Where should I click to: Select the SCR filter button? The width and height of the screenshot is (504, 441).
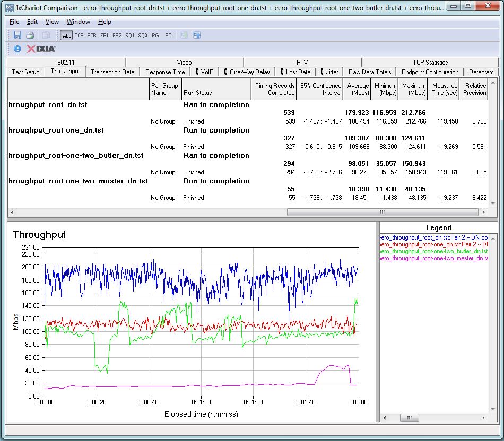(92, 36)
